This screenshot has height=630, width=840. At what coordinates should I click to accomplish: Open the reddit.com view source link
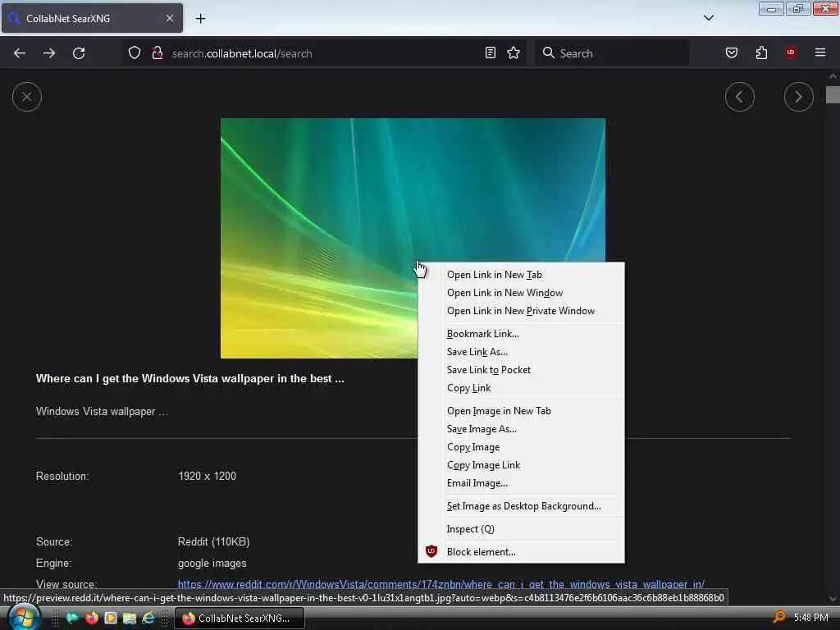441,584
